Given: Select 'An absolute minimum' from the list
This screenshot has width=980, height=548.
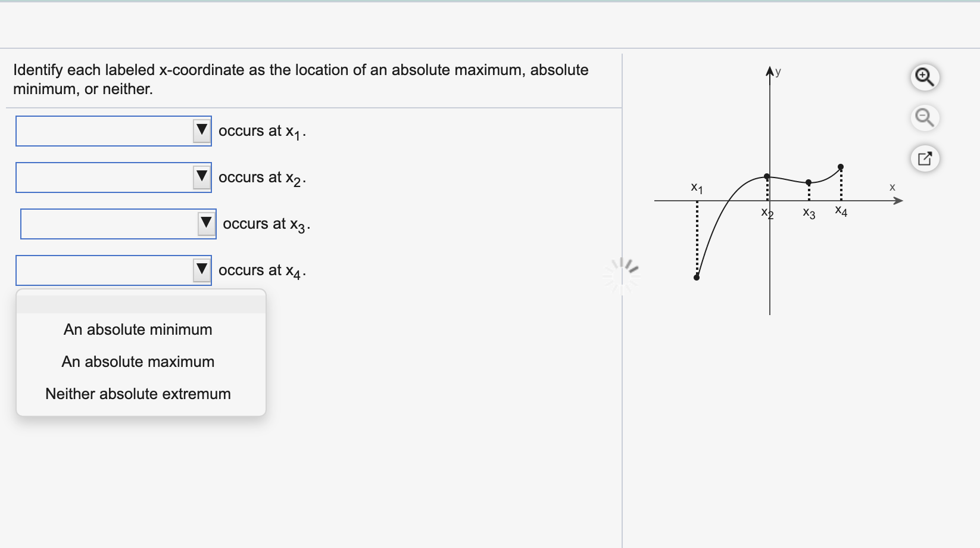Looking at the screenshot, I should click(138, 329).
